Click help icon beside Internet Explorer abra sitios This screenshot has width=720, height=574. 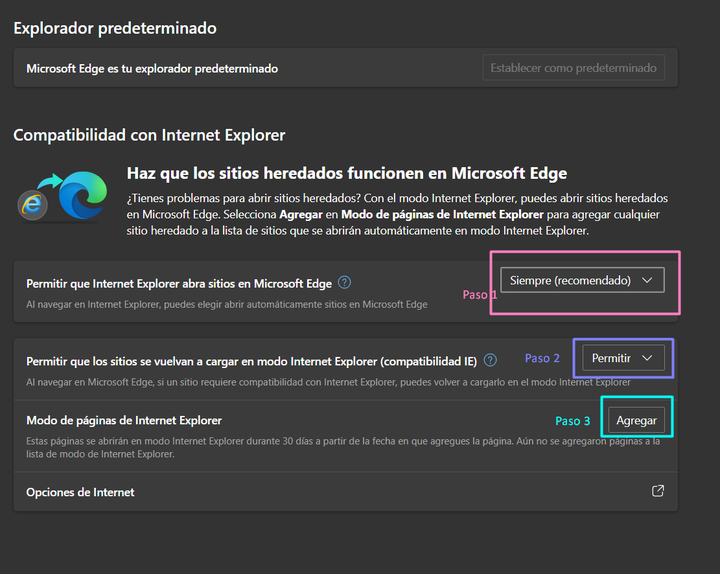pyautogui.click(x=344, y=283)
